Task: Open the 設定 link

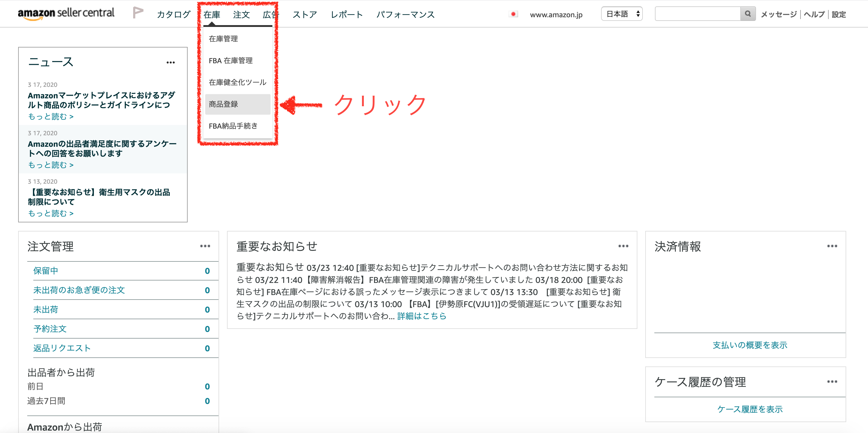Action: point(839,15)
